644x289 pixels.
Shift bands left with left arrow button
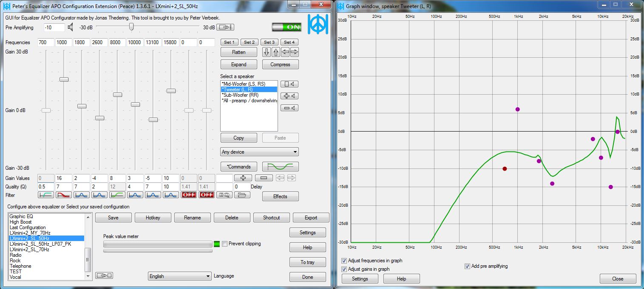(x=285, y=52)
